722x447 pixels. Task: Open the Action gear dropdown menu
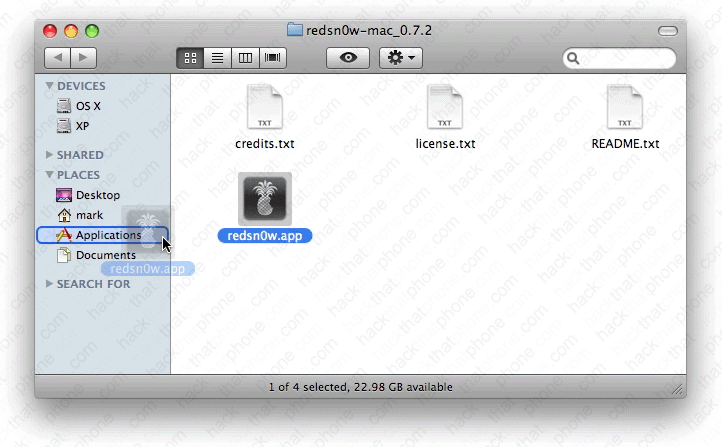click(402, 58)
